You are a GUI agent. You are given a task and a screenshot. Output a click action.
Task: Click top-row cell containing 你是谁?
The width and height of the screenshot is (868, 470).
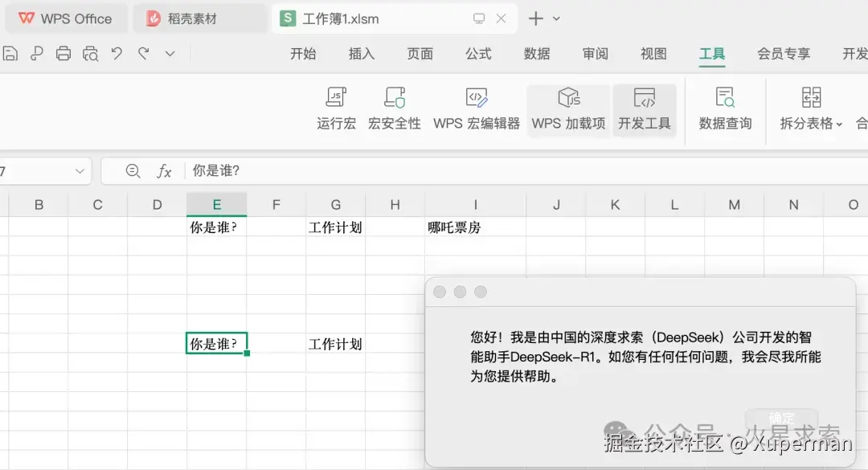tap(217, 227)
